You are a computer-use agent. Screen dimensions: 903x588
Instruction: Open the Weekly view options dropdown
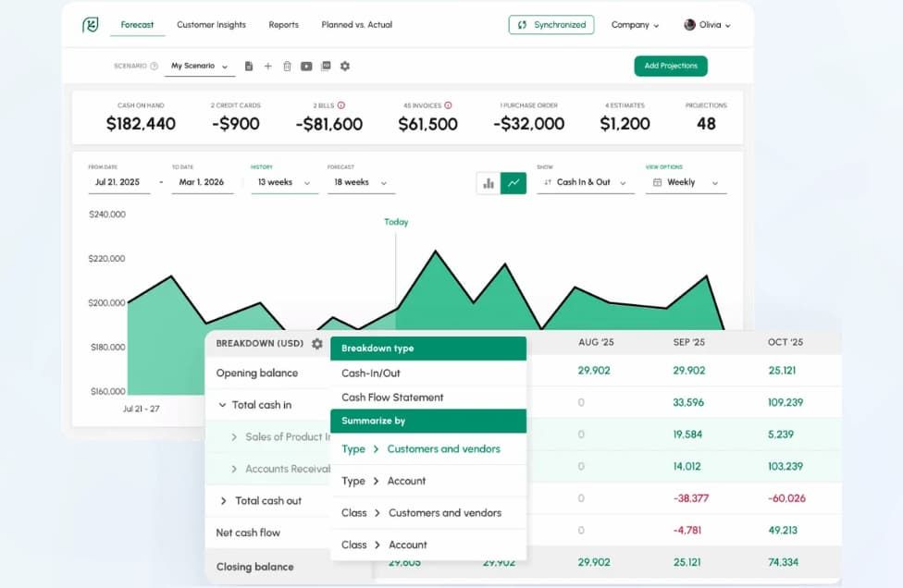point(686,182)
